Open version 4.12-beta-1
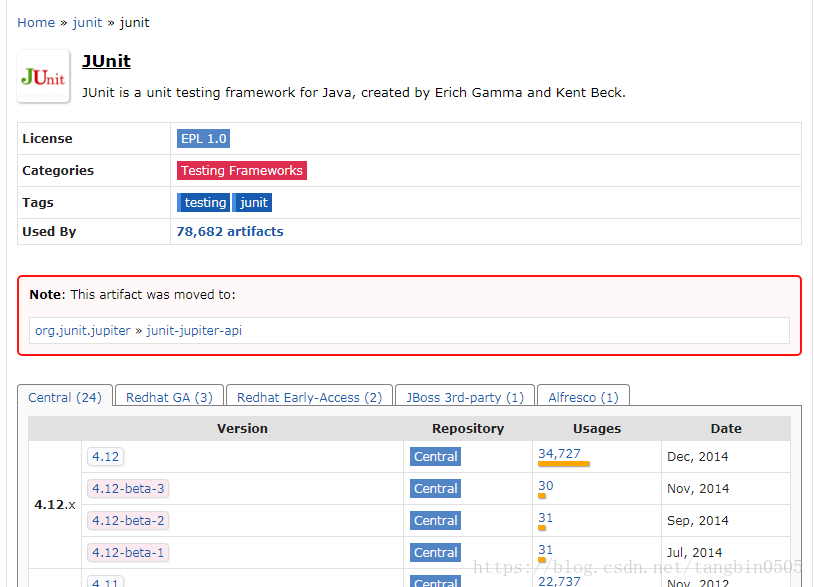Image resolution: width=814 pixels, height=587 pixels. [x=128, y=553]
